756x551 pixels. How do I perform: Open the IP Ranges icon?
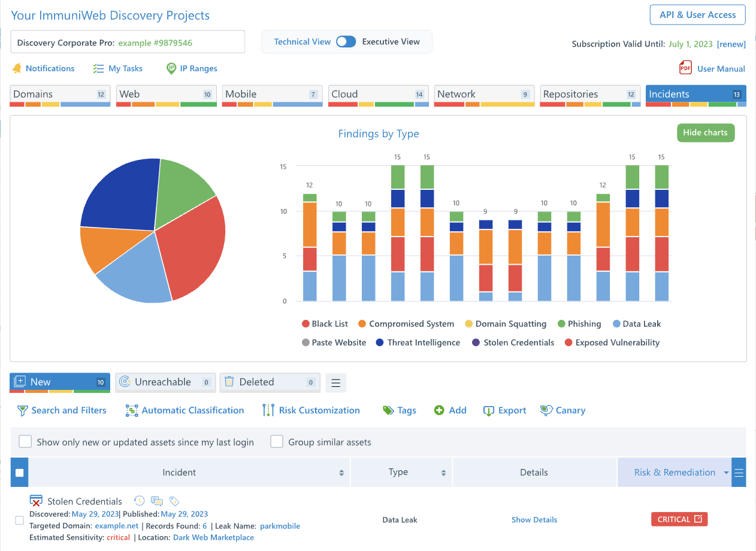click(x=171, y=68)
